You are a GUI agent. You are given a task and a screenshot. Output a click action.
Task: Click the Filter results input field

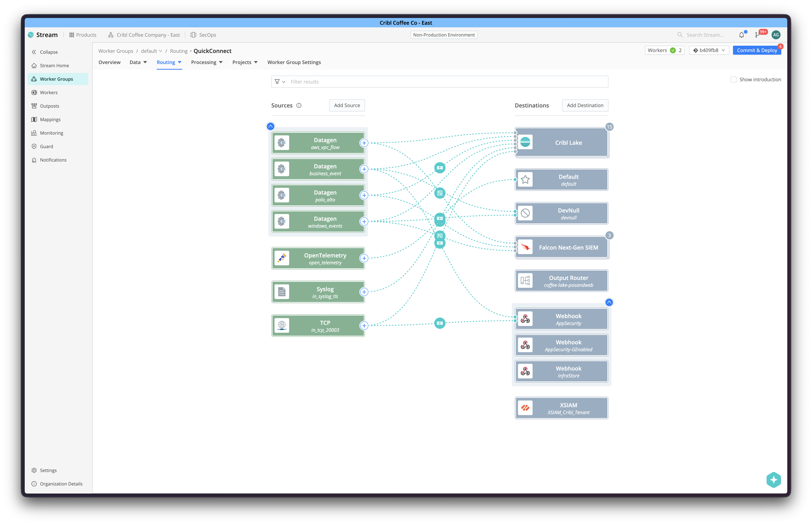pyautogui.click(x=439, y=82)
